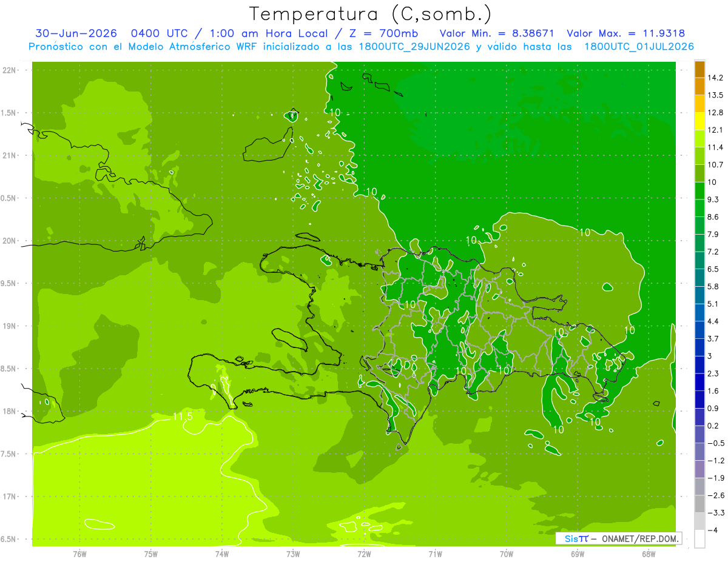The width and height of the screenshot is (728, 562).
Task: Click the "ONAMET/REP.DOM." credit text
Action: (x=641, y=538)
